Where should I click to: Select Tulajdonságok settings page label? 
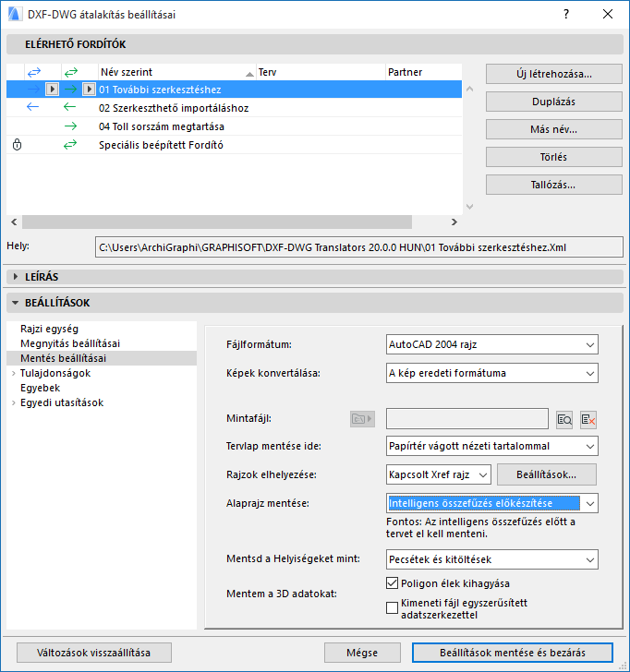coord(55,373)
